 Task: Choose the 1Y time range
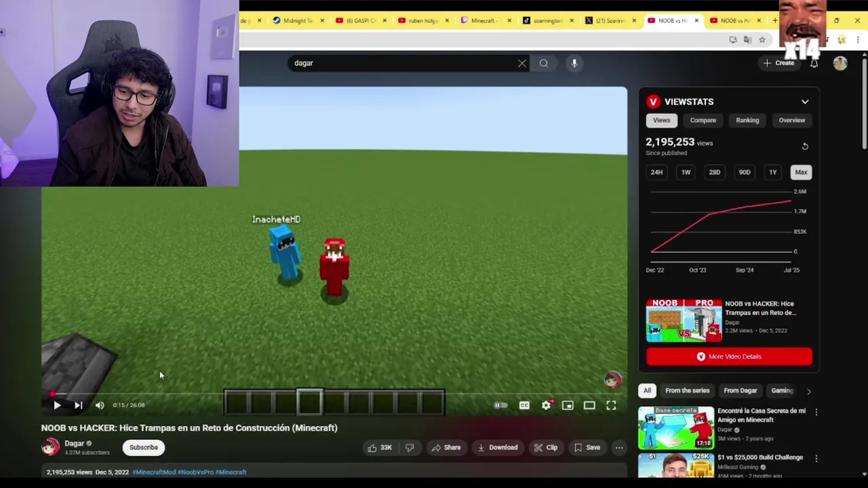772,172
